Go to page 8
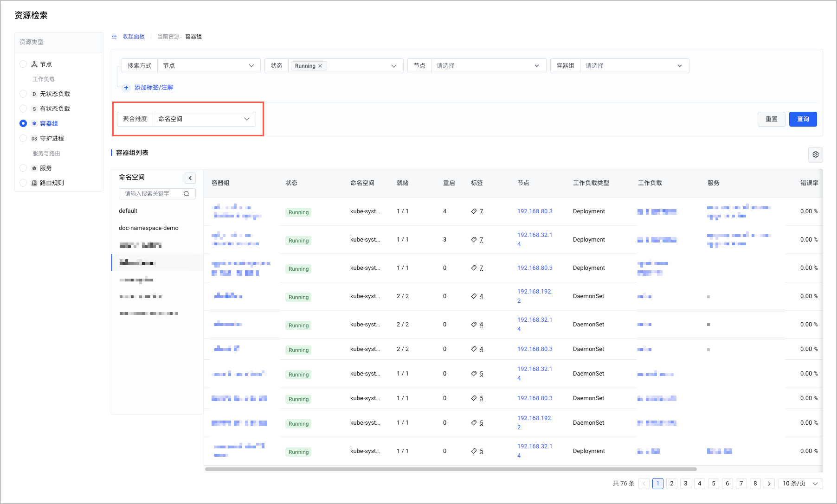This screenshot has width=837, height=504. tap(755, 484)
